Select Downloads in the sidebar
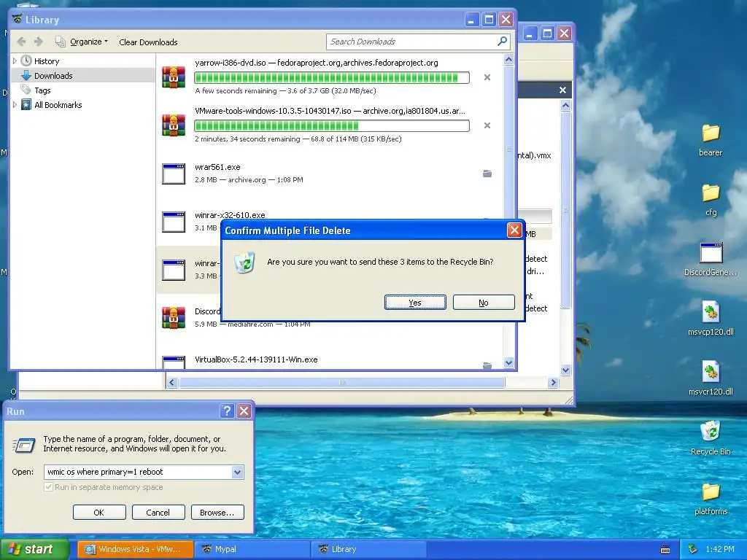This screenshot has width=747, height=560. [x=53, y=76]
